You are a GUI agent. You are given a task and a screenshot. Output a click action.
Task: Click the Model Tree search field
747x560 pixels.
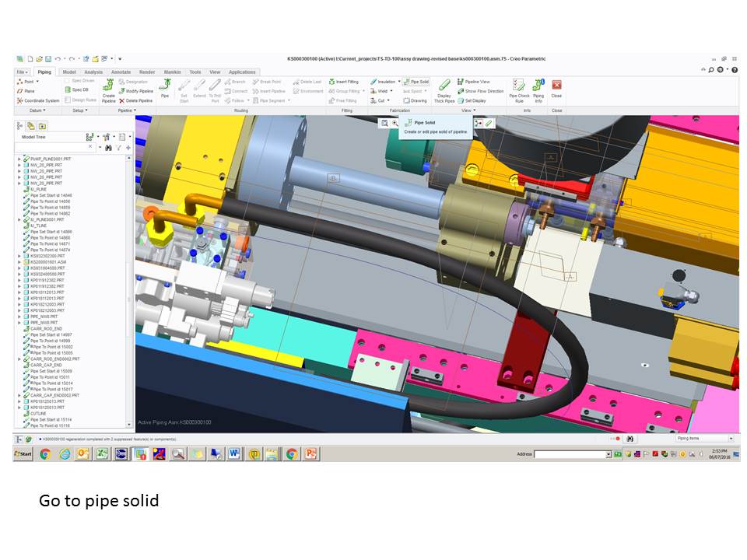click(x=55, y=148)
